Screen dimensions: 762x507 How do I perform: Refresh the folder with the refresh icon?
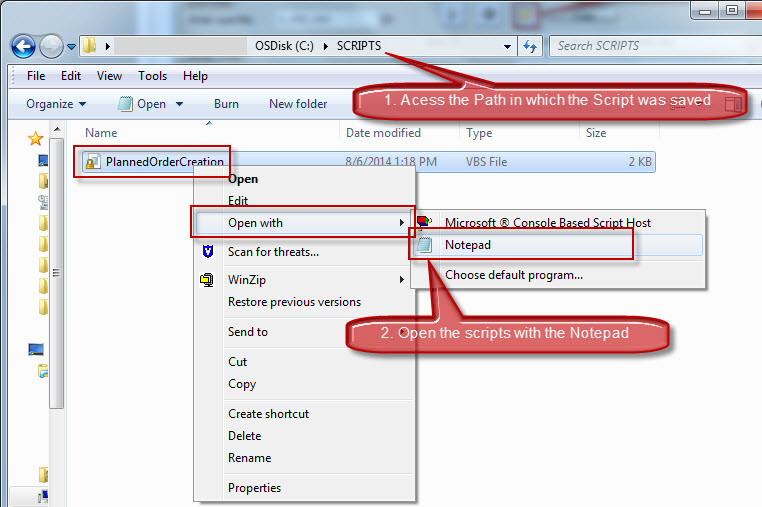click(530, 46)
